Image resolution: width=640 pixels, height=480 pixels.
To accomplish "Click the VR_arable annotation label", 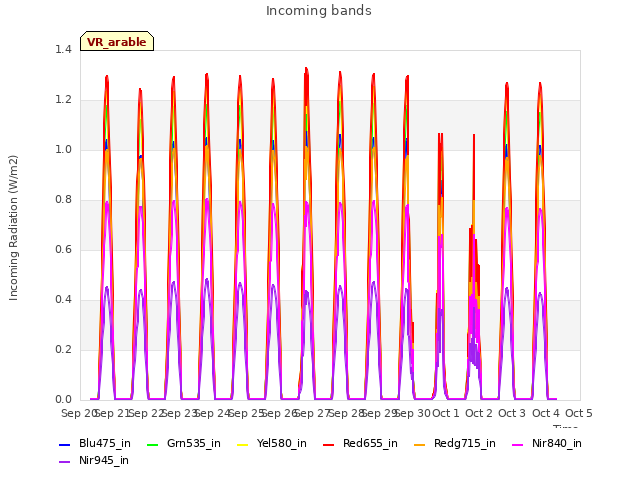I will pyautogui.click(x=117, y=41).
